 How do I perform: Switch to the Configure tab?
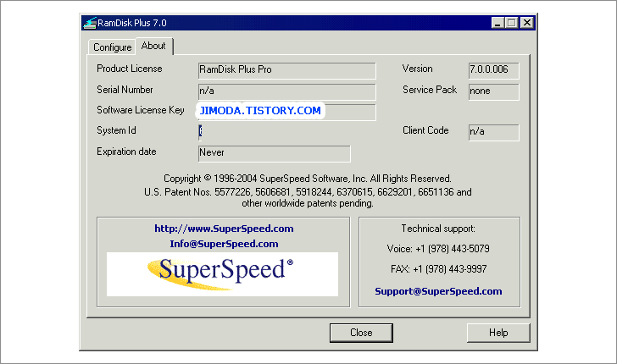[112, 47]
